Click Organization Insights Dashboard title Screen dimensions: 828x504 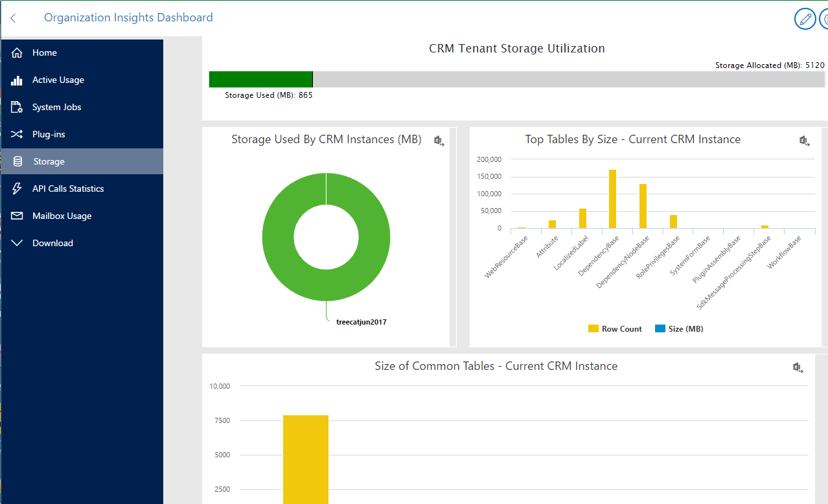[x=128, y=17]
